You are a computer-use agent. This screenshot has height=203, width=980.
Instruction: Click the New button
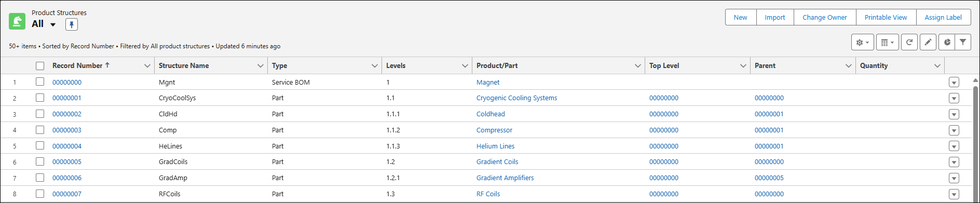tap(741, 17)
